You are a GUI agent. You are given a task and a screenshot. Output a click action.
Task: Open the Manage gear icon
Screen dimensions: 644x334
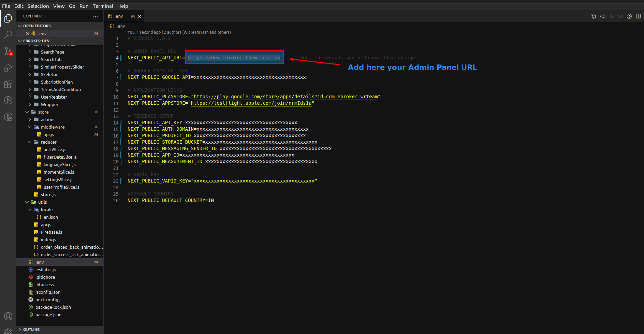[x=8, y=331]
